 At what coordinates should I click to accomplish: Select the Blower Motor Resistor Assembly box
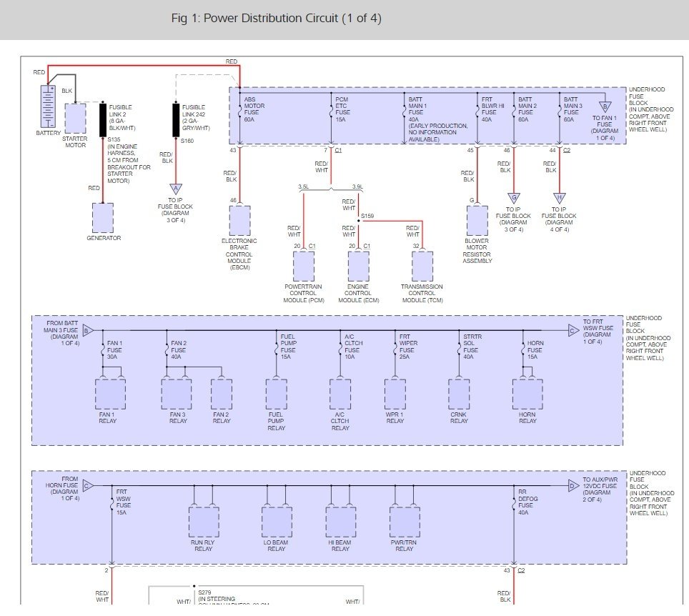click(477, 221)
